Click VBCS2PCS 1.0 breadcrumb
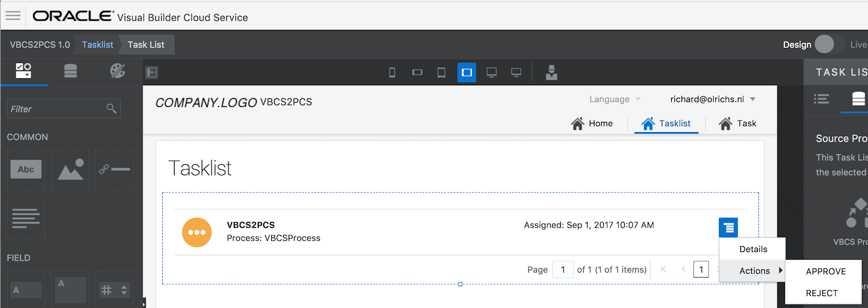The width and height of the screenshot is (868, 308). 40,45
